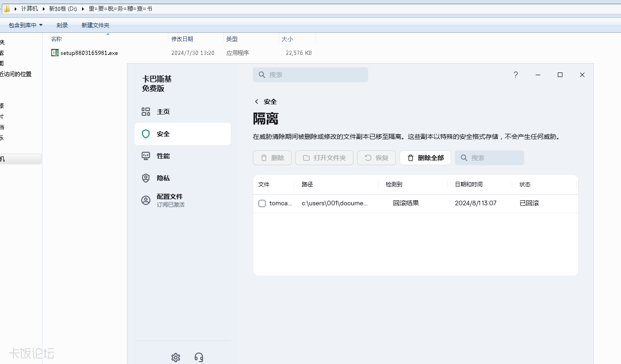Click the folder icon in Explorer address bar
Image resolution: width=621 pixels, height=364 pixels.
[6, 8]
